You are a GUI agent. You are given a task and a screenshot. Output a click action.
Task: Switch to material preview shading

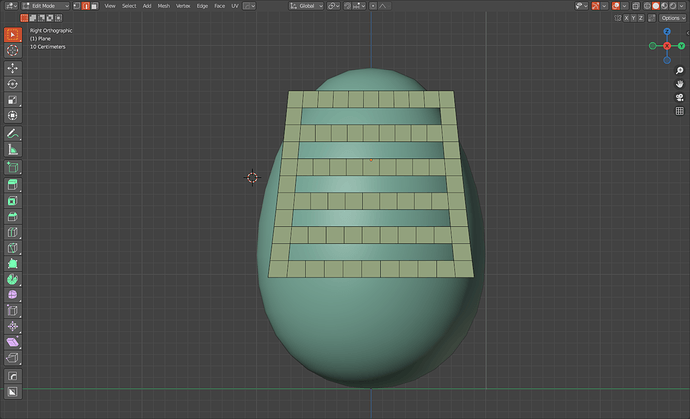coord(664,6)
